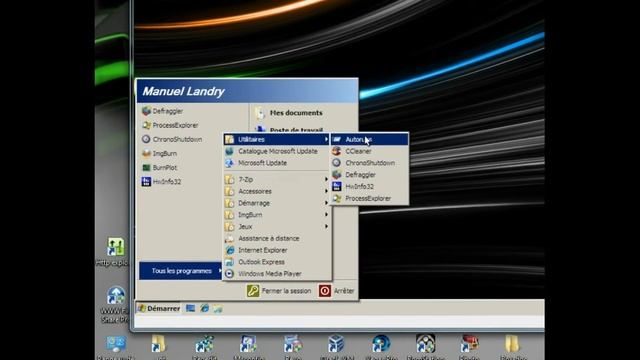The width and height of the screenshot is (640, 360).
Task: Click the third quick launch folder icon
Action: pos(218,309)
